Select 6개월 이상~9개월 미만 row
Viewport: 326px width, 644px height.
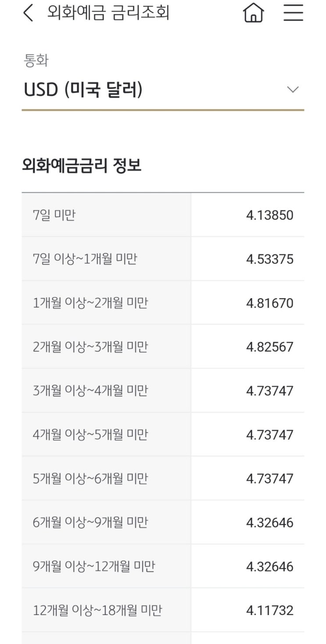90,522
